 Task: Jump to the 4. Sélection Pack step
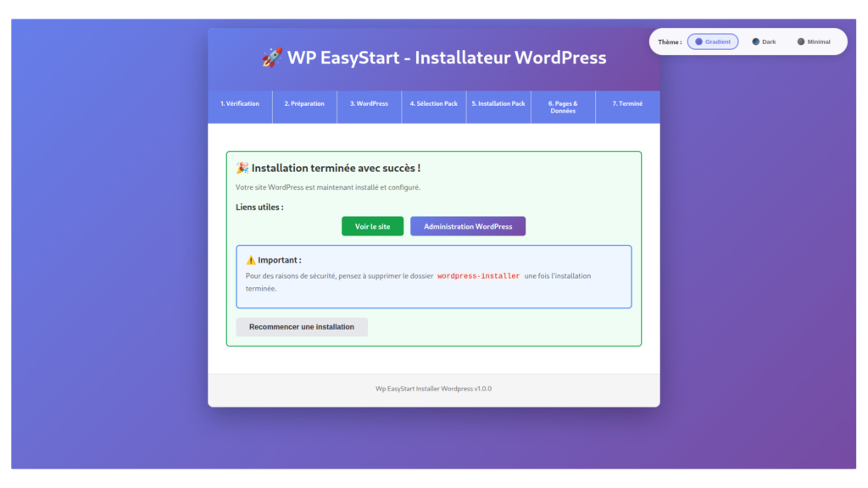click(x=434, y=104)
